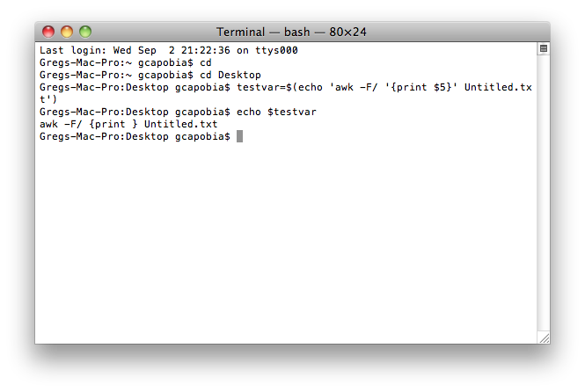Click the '{print $5}' portion of the command

click(421, 87)
